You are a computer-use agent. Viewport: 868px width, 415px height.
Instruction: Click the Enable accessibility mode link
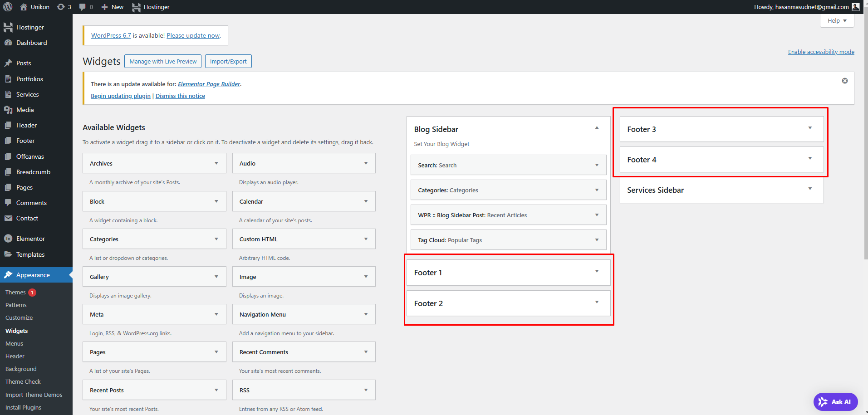(821, 52)
